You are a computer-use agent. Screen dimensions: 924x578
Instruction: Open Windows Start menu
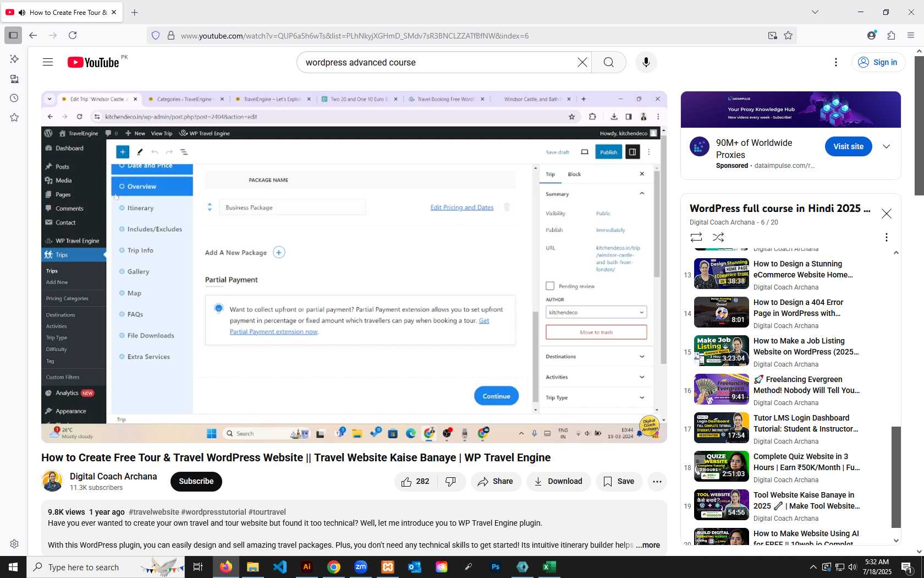[13, 566]
